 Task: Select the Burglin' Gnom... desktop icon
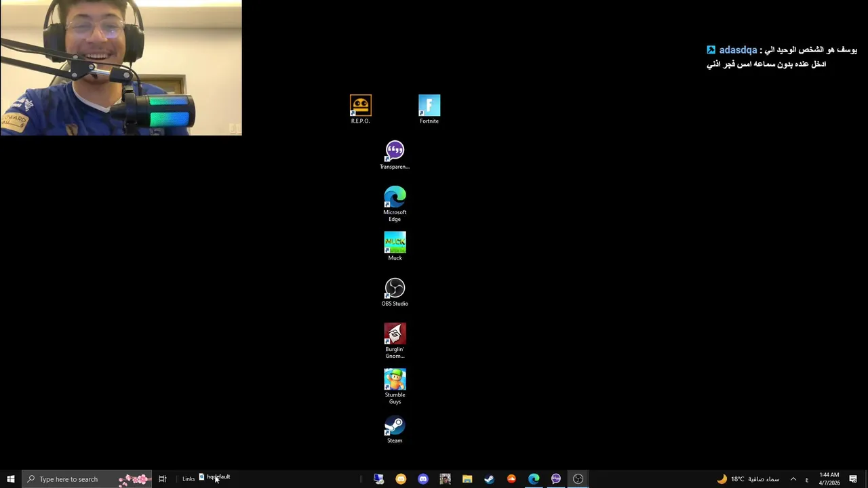point(395,341)
